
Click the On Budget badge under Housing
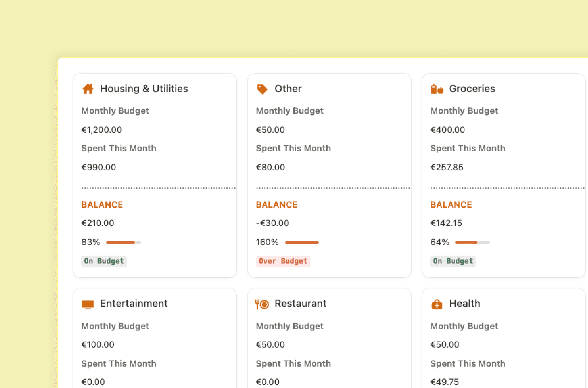[104, 261]
